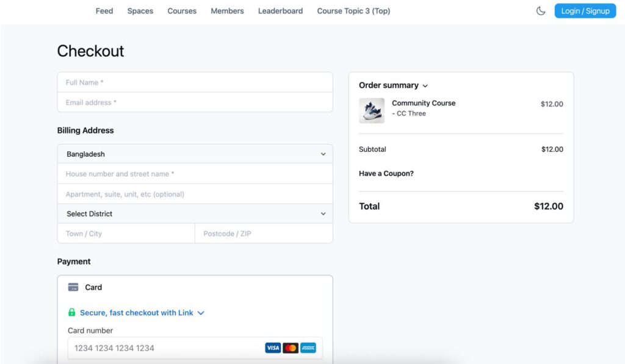Click the American Express icon
This screenshot has height=364, width=625.
[x=308, y=348]
